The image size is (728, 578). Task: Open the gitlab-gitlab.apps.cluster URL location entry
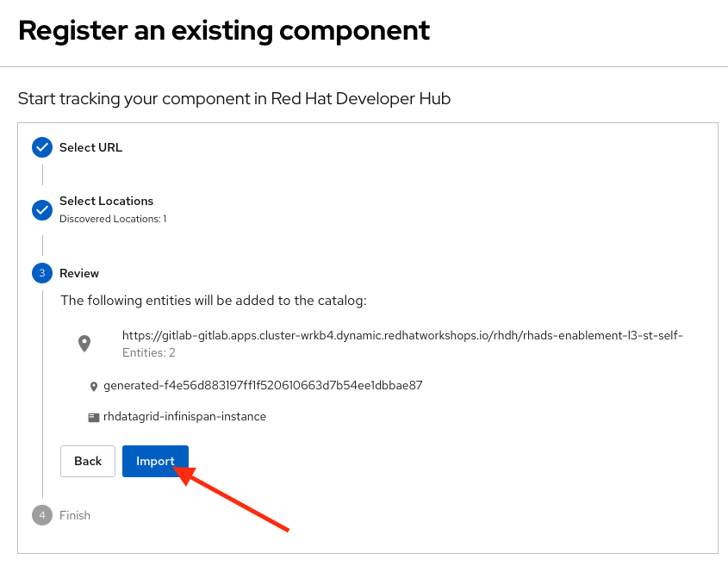[x=402, y=335]
